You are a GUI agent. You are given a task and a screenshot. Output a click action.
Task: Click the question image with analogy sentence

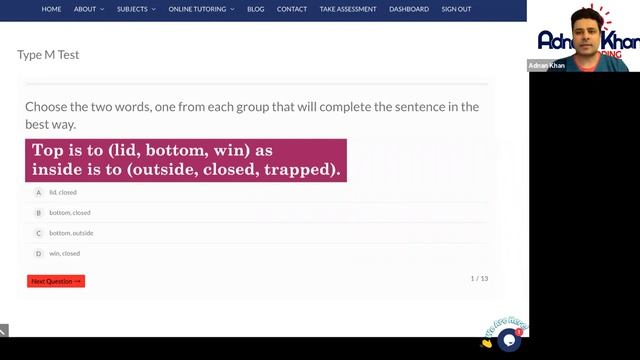coord(186,160)
